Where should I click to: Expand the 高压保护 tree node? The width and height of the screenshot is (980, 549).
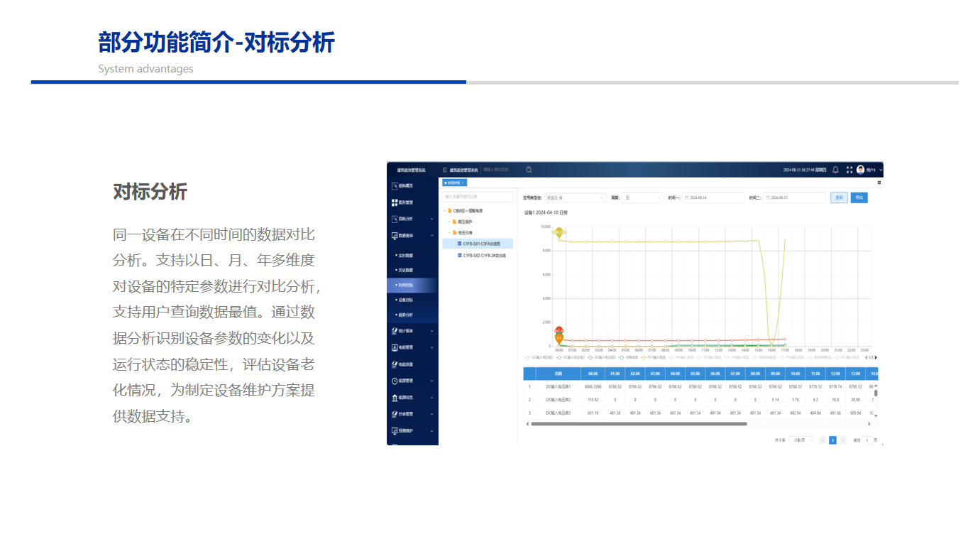(x=448, y=222)
